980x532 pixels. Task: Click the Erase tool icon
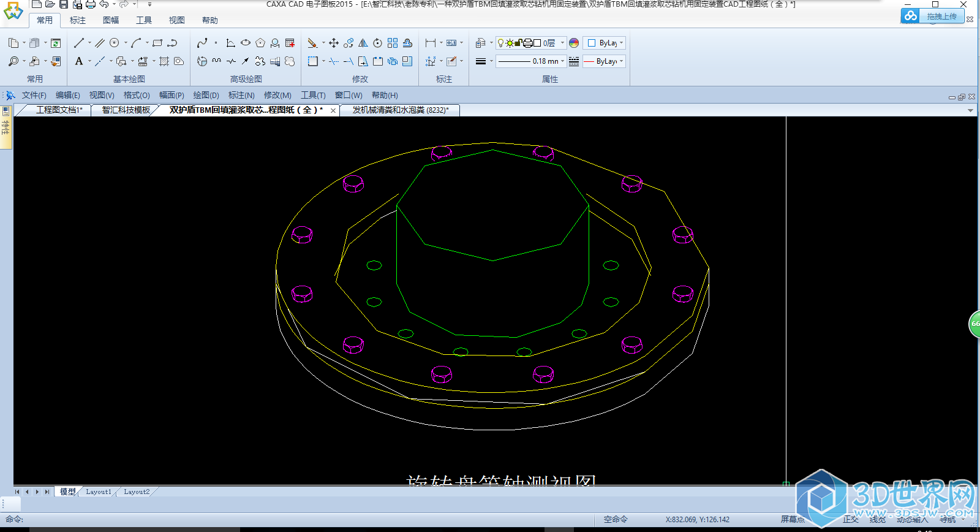coord(312,43)
